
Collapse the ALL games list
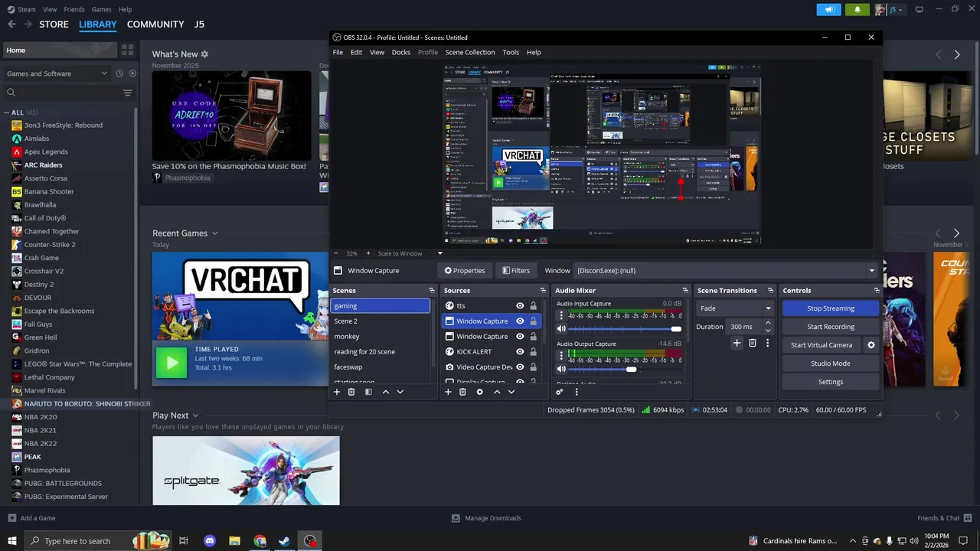[7, 112]
